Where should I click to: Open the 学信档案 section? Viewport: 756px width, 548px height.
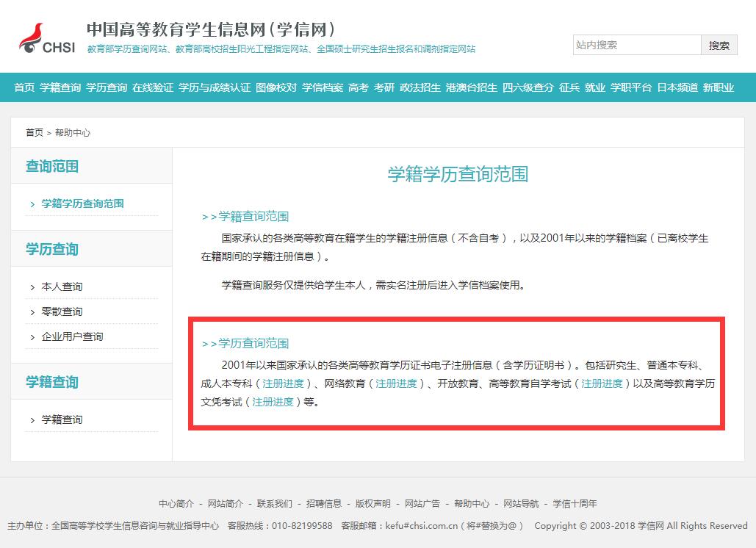click(x=322, y=87)
